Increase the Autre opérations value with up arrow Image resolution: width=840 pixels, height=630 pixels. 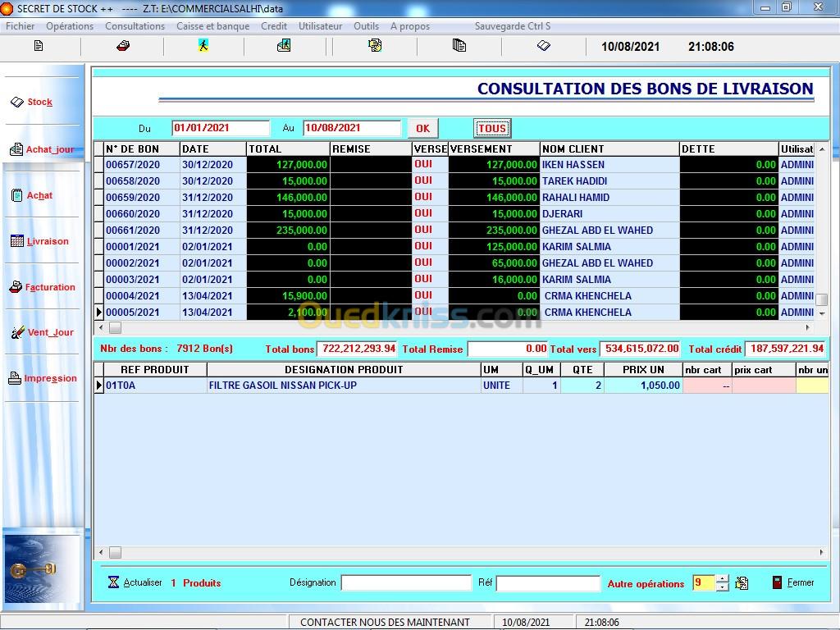[x=722, y=578]
